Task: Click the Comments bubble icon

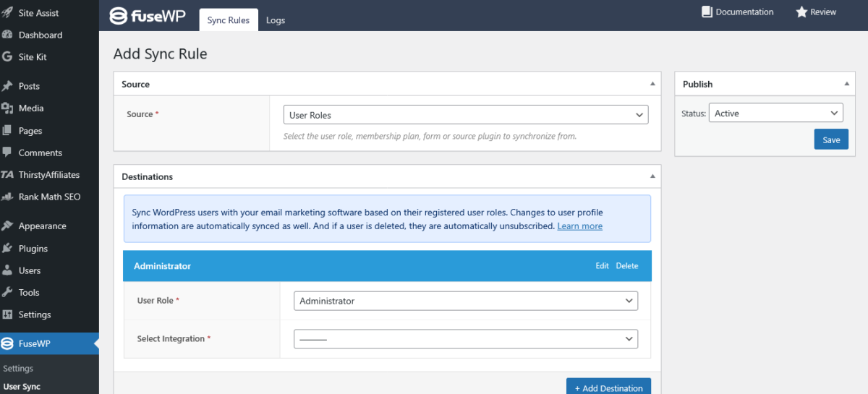Action: tap(7, 153)
